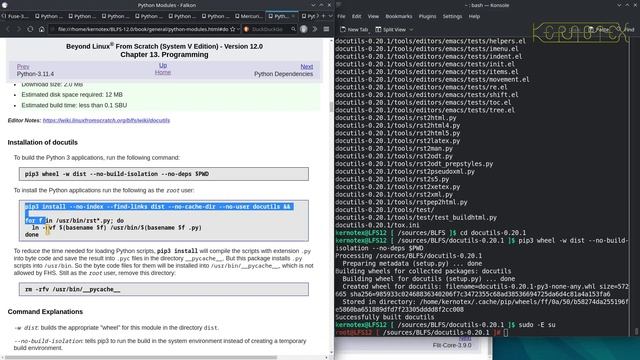Open the Konsole Plugins menu

[427, 16]
